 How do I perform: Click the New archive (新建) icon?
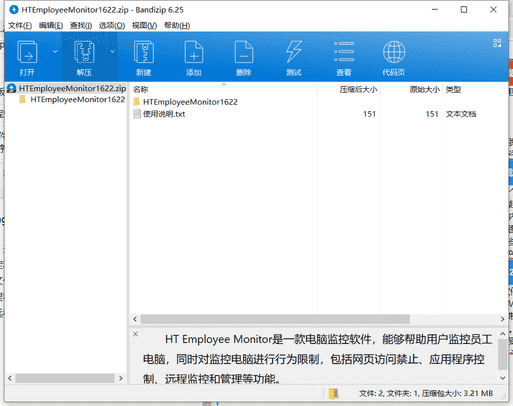tap(144, 52)
